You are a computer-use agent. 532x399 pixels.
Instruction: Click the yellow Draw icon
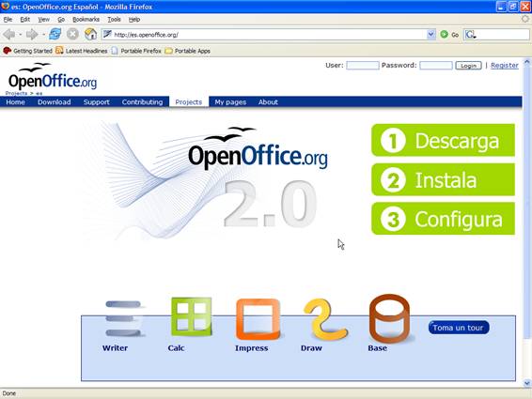click(x=325, y=318)
